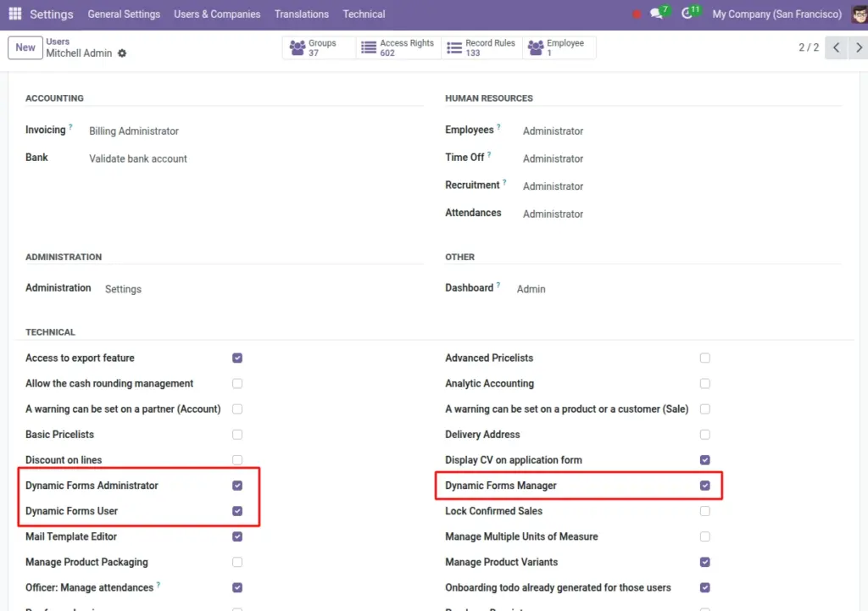Enable Manage Product Packaging checkbox

pyautogui.click(x=237, y=562)
